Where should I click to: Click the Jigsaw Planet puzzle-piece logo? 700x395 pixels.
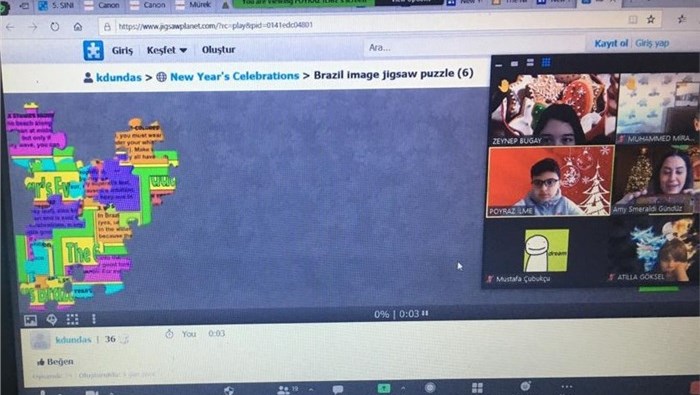point(93,50)
